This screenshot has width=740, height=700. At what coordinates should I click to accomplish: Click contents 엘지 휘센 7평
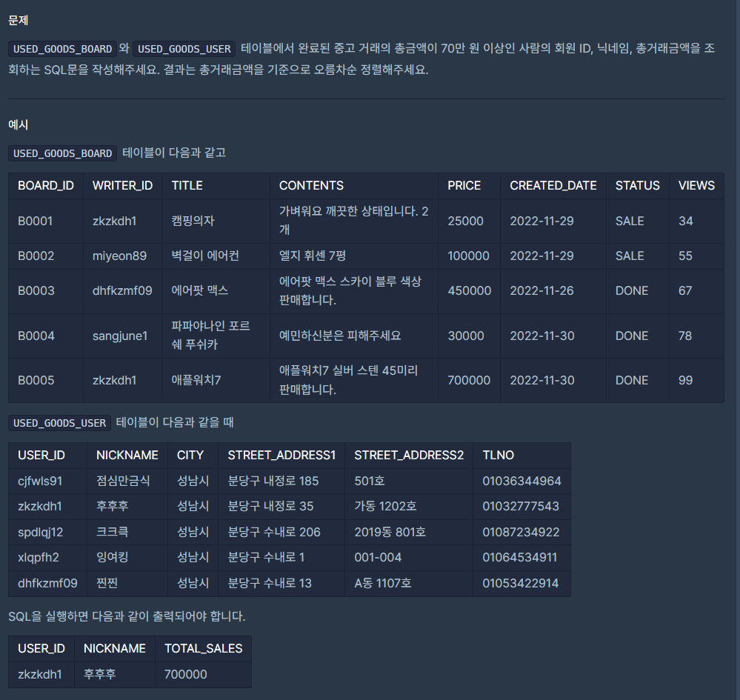[313, 256]
